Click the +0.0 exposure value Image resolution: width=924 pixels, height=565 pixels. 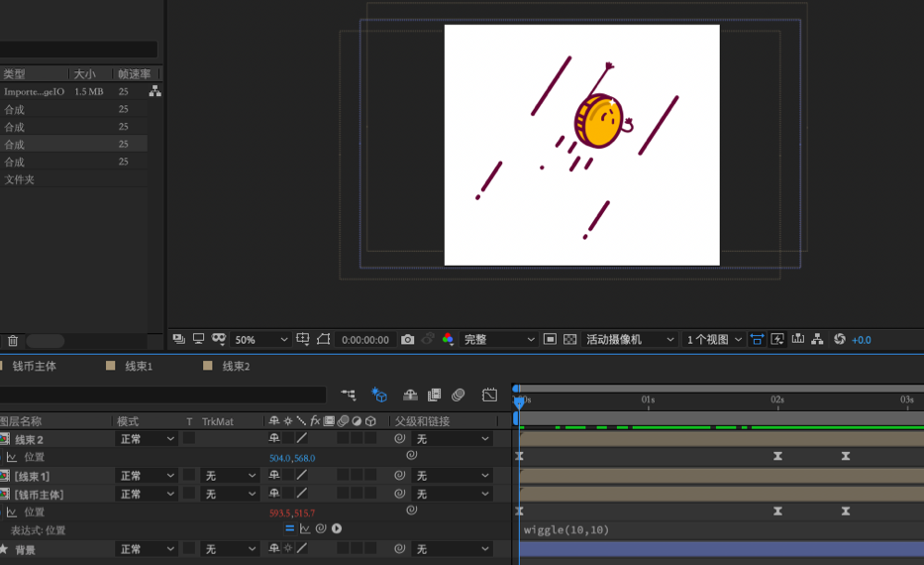pos(862,340)
